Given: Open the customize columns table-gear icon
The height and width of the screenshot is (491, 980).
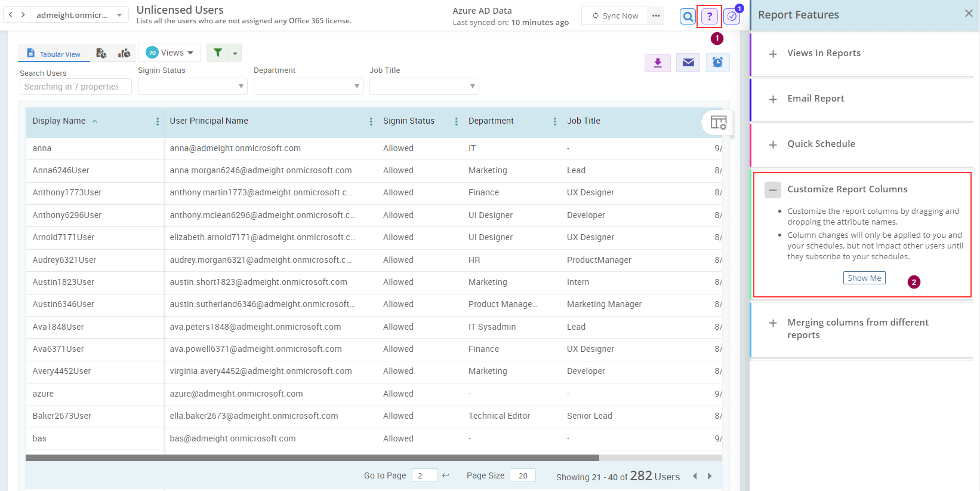Looking at the screenshot, I should pyautogui.click(x=718, y=123).
